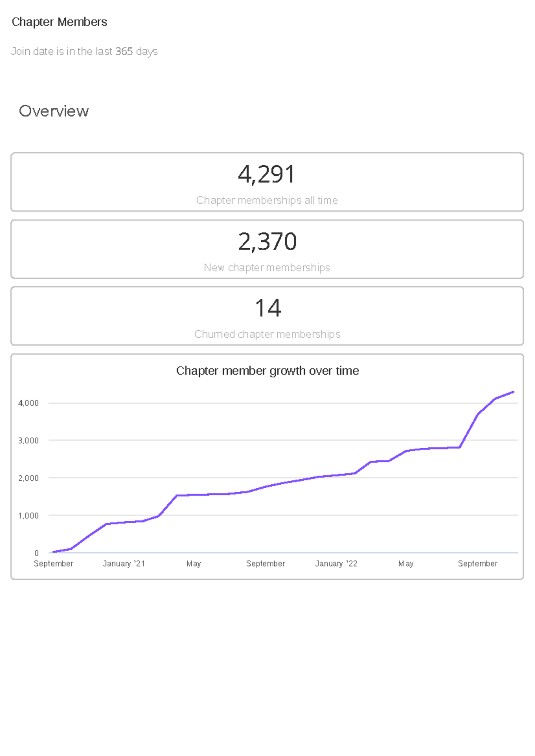This screenshot has height=756, width=535.
Task: Click the 4,000 y-axis label
Action: [29, 403]
